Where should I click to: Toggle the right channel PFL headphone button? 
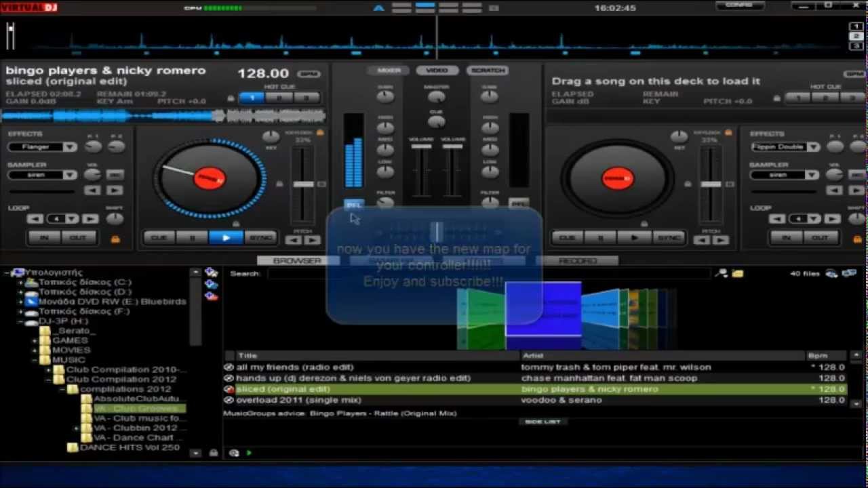(519, 203)
